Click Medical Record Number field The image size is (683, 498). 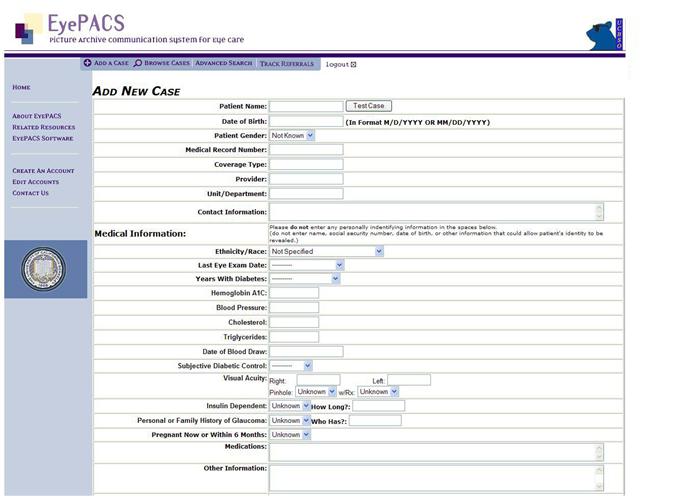[x=306, y=150]
